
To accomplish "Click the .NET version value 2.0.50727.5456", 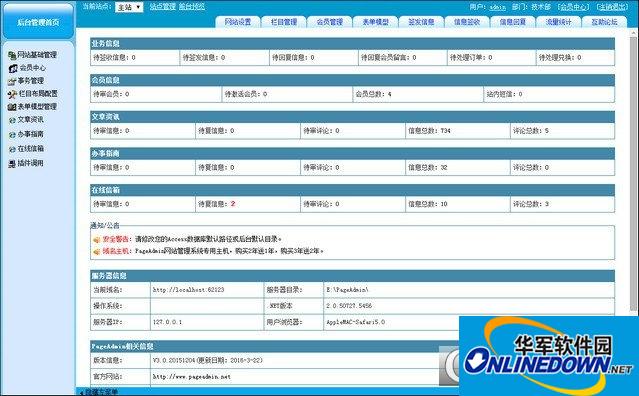I will click(x=349, y=306).
